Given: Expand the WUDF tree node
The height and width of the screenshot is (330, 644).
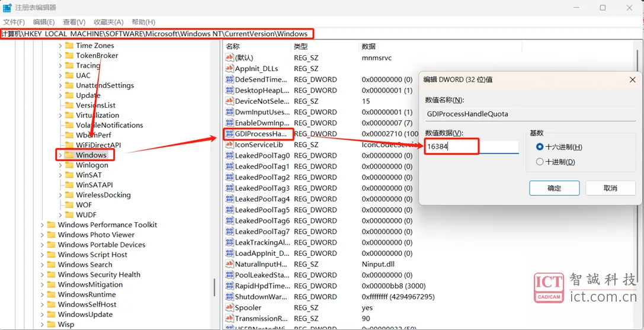Looking at the screenshot, I should pyautogui.click(x=60, y=215).
